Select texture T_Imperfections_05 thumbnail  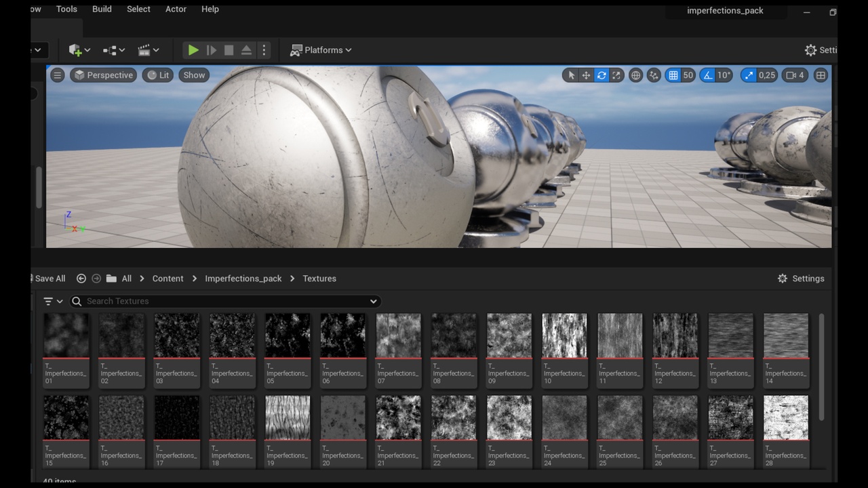point(288,335)
